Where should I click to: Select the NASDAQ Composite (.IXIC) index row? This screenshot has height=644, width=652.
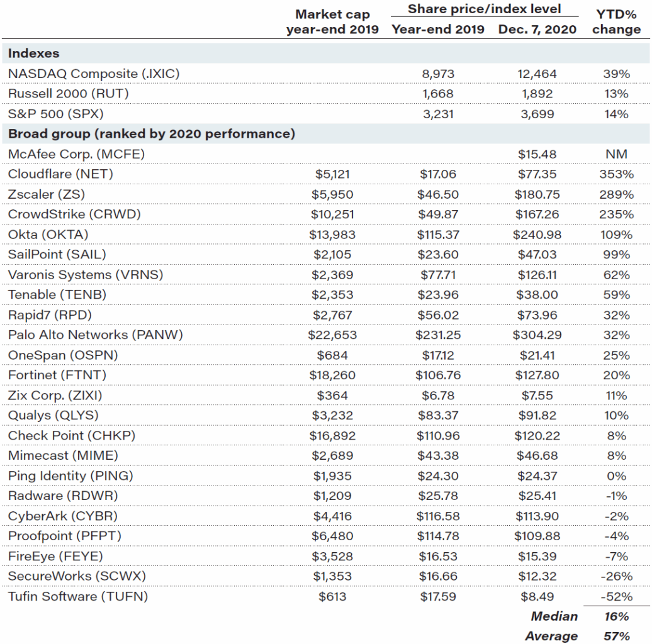(94, 74)
